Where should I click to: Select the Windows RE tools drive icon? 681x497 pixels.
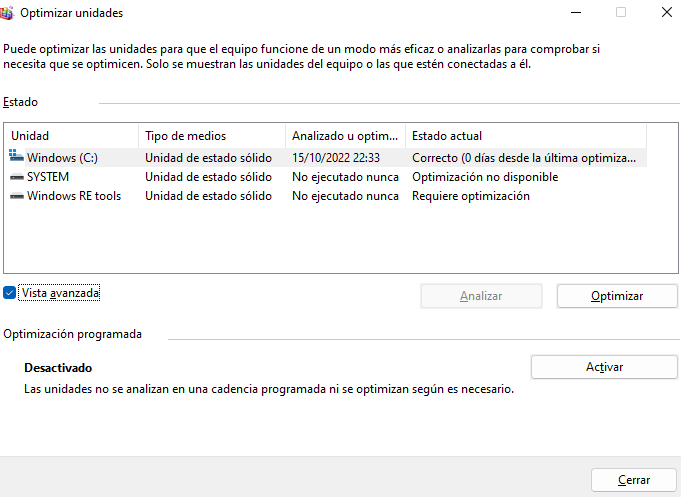[x=17, y=196]
